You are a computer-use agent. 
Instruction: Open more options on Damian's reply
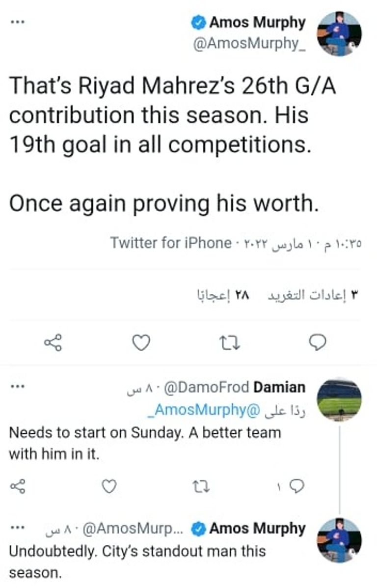[x=18, y=387]
